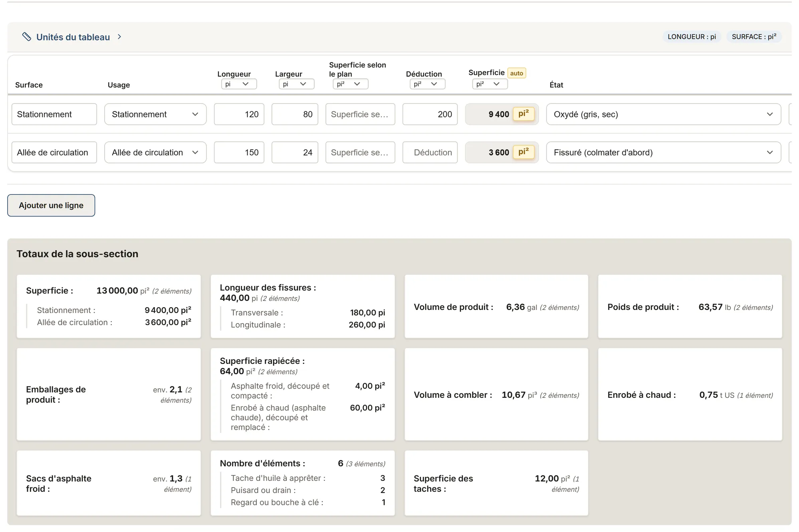Click Superficie selon le plan field, Allée row

tap(360, 153)
